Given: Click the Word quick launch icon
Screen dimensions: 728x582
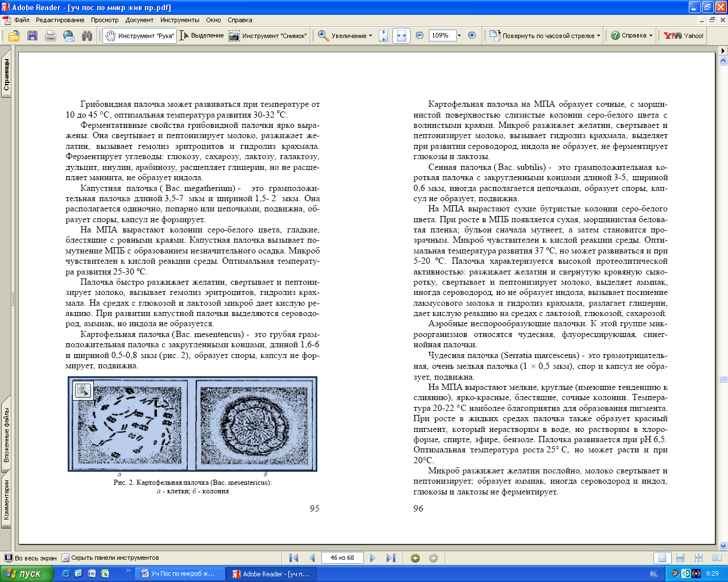Looking at the screenshot, I should pyautogui.click(x=92, y=573).
